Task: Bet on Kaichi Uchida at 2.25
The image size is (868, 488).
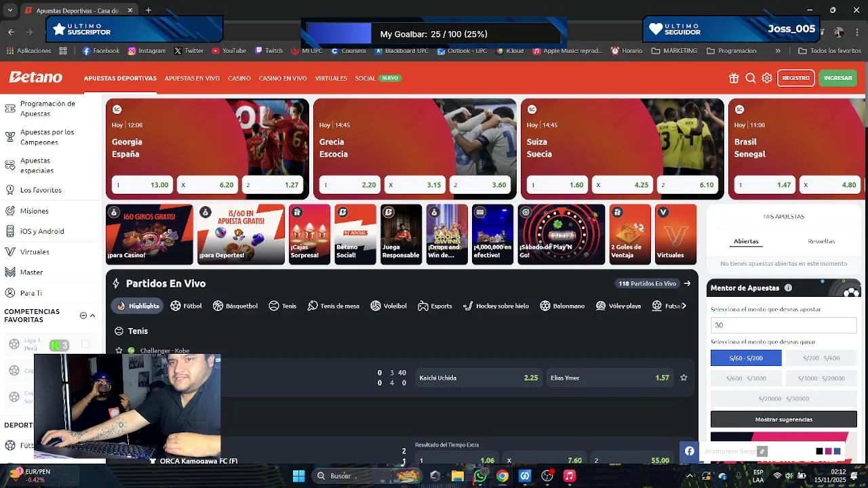Action: (479, 378)
